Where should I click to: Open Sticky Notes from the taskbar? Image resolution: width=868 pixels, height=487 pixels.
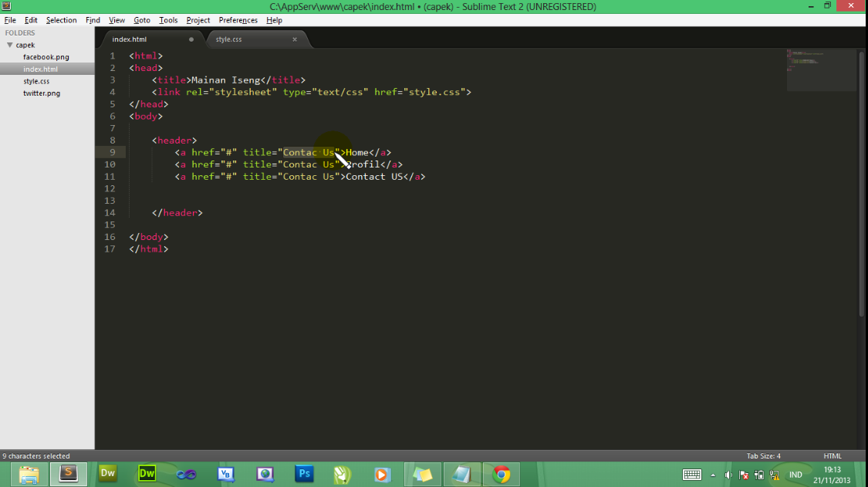tap(423, 474)
